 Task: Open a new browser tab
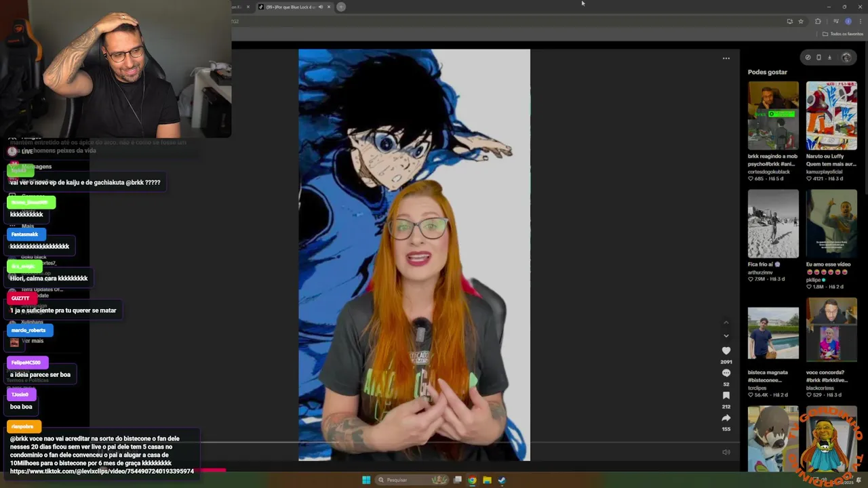point(341,7)
